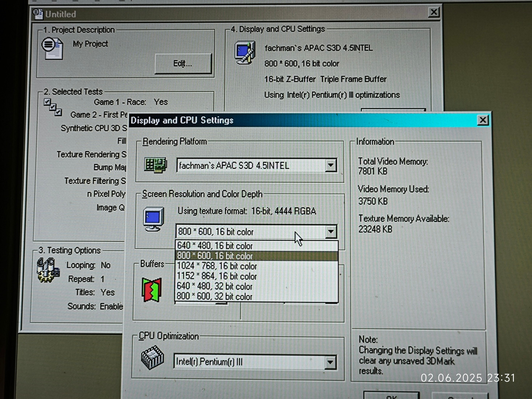Image resolution: width=532 pixels, height=399 pixels.
Task: Click the Untitled window title icon
Action: point(38,14)
